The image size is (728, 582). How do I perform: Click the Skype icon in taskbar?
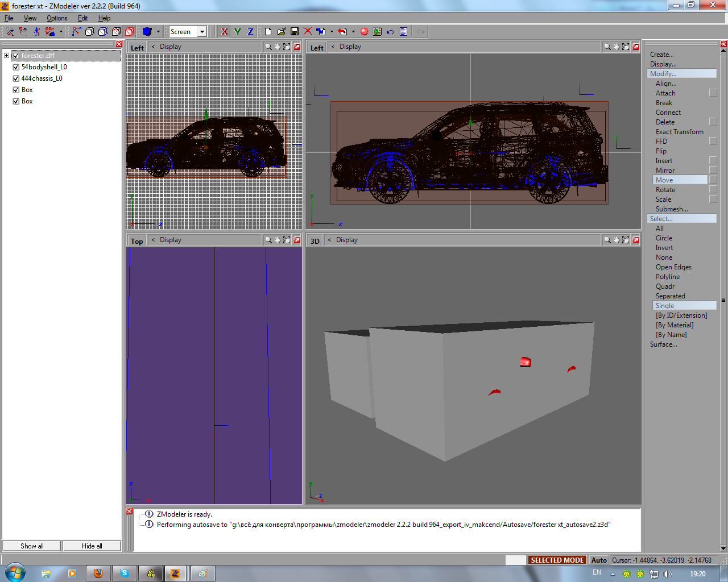[x=124, y=573]
